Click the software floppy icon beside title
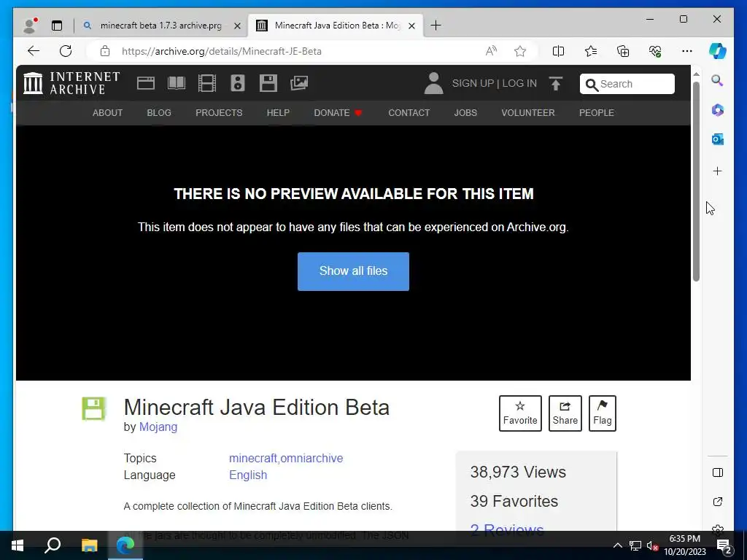Viewport: 747px width, 560px height. (x=93, y=408)
